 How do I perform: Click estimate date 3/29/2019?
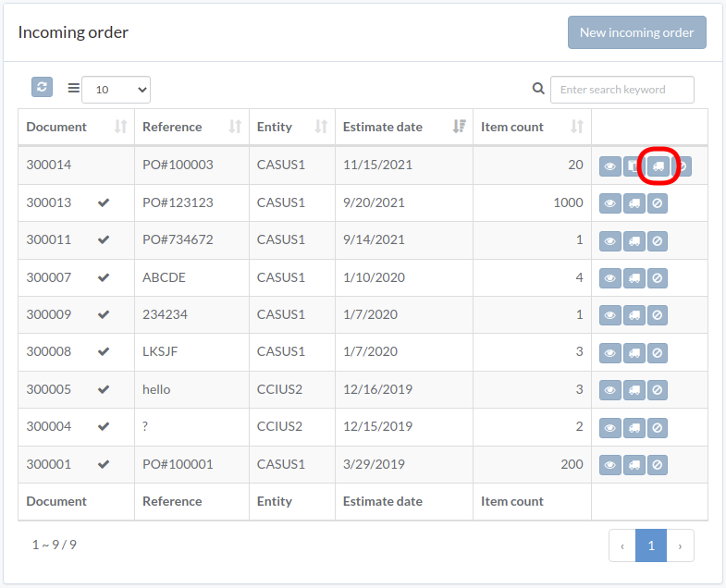click(374, 464)
